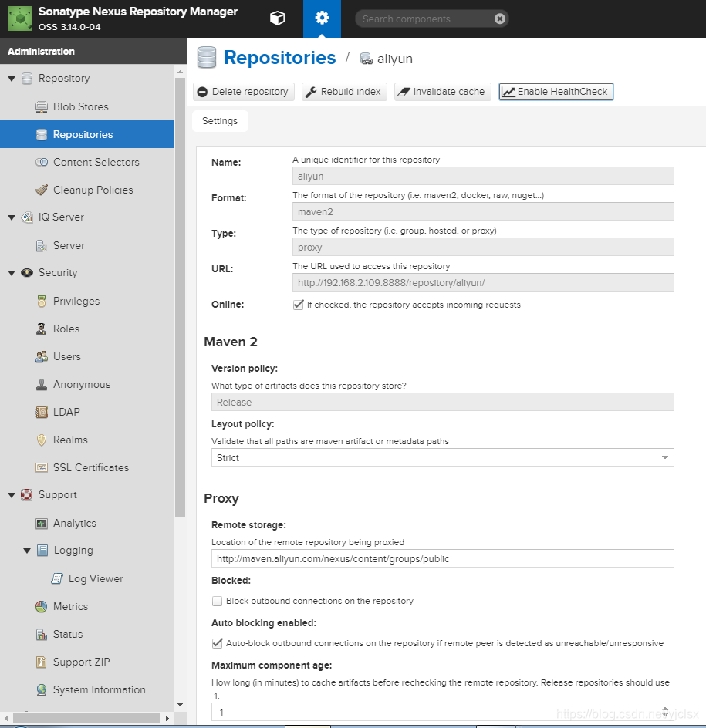Clear search with the X icon
Viewport: 706px width, 728px height.
coord(500,19)
